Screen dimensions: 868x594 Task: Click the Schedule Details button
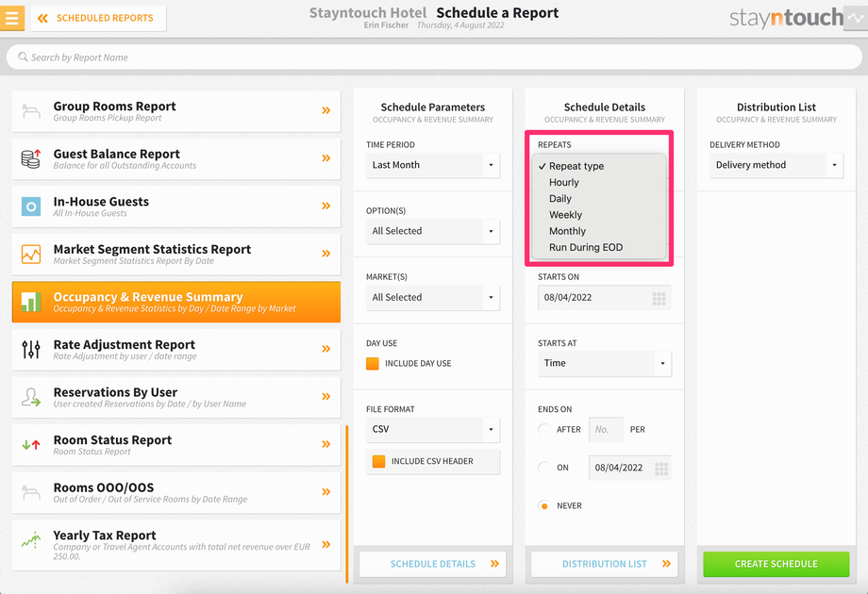click(433, 564)
